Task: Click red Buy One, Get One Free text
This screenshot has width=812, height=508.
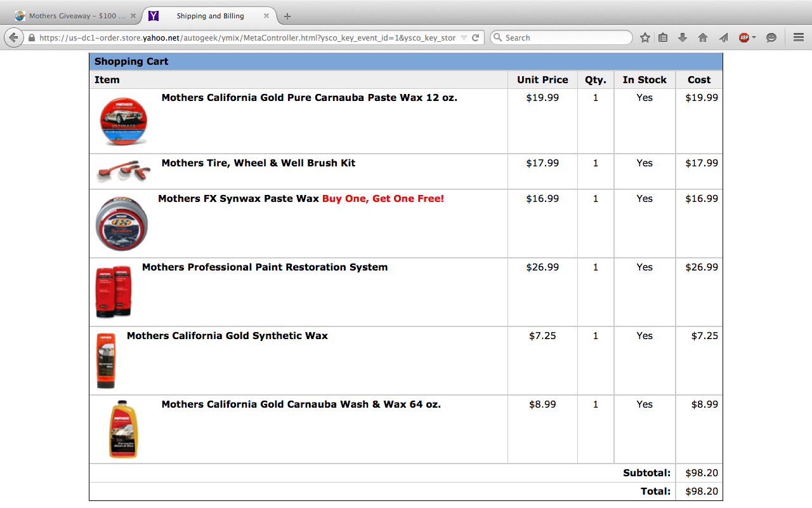Action: tap(383, 198)
